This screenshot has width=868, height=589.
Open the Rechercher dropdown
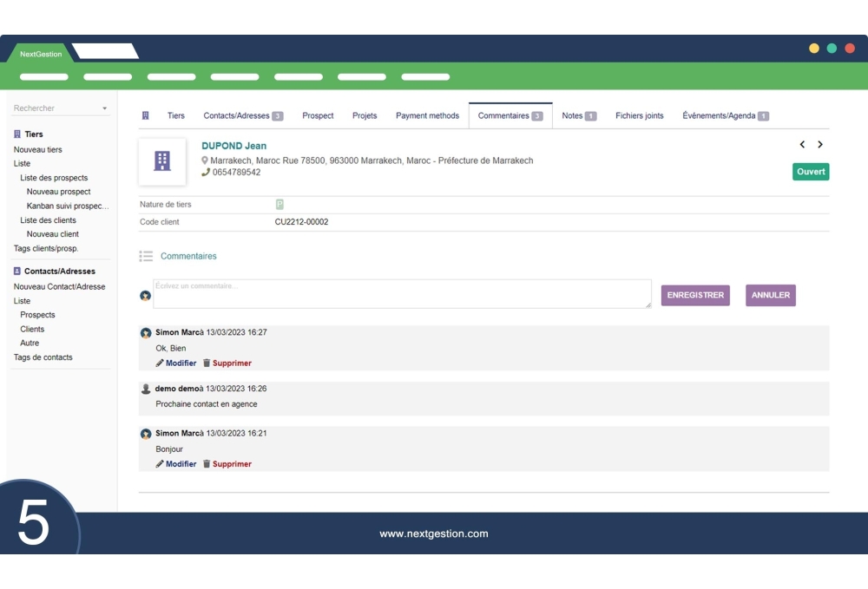tap(104, 107)
